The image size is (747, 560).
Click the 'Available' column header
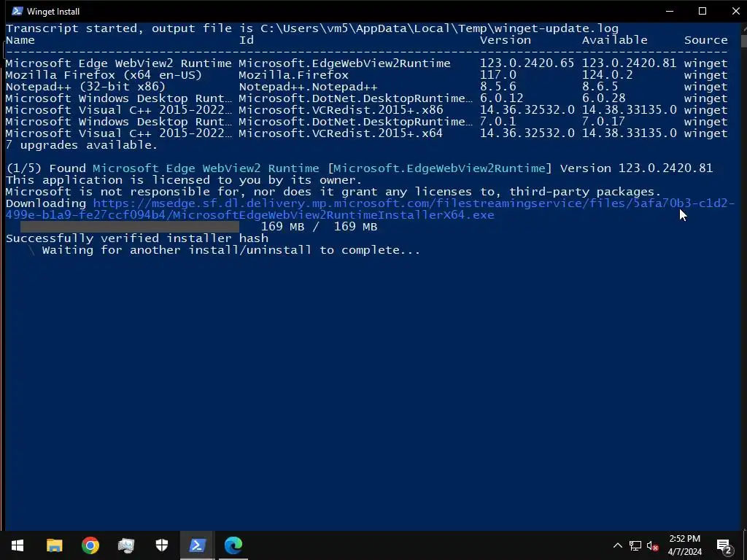tap(614, 40)
